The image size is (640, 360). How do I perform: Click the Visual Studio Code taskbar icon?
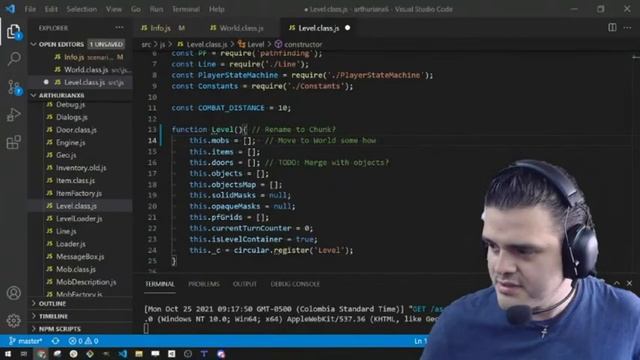tap(122, 354)
